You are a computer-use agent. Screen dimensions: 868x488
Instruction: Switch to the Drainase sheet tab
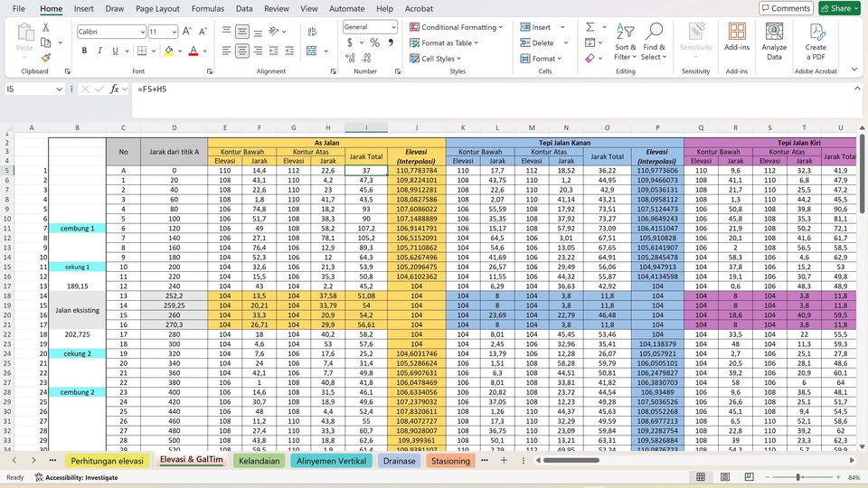point(399,461)
